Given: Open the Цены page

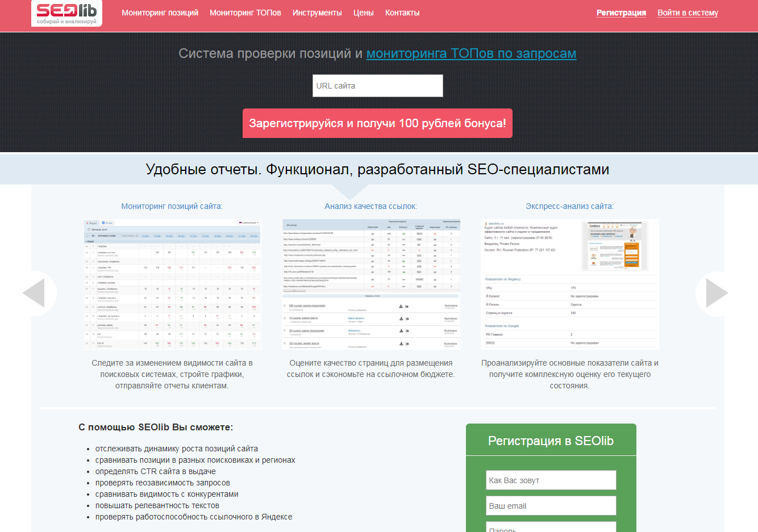Looking at the screenshot, I should 363,12.
